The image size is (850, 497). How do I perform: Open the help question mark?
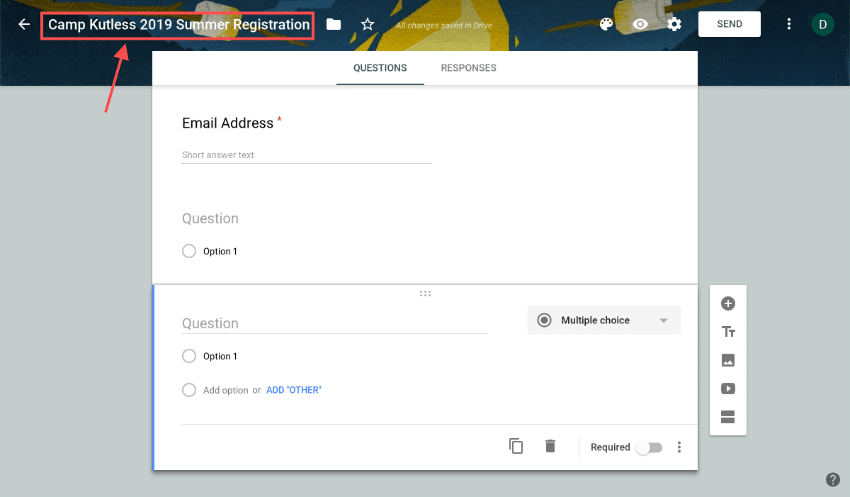point(833,480)
